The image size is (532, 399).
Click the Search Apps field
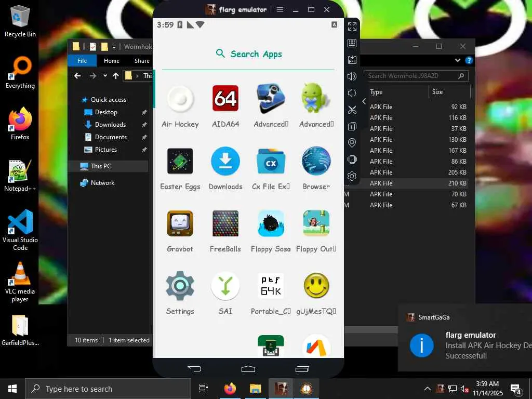(x=248, y=54)
